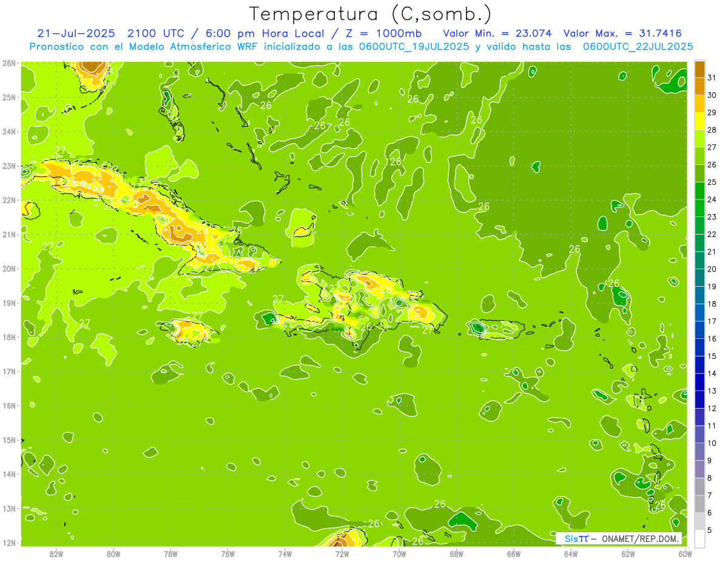This screenshot has height=562, width=728.
Task: Click the 'ONAMET/REP.DOM.' credit label
Action: pos(641,538)
